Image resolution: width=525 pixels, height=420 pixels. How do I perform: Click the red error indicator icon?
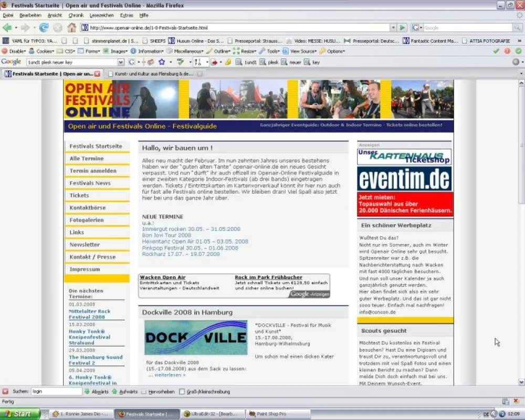[x=507, y=51]
